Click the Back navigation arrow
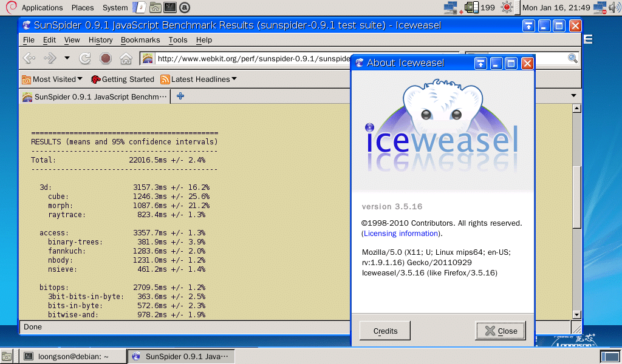This screenshot has height=364, width=622. (29, 59)
